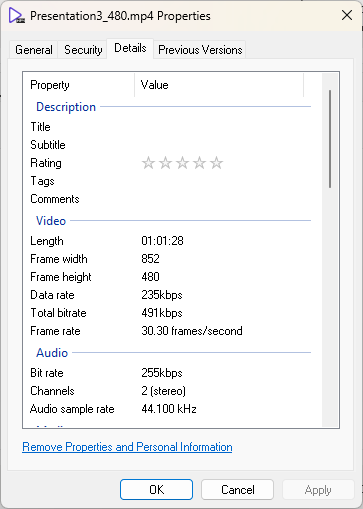Click the Value column header
This screenshot has height=509, width=363.
click(x=219, y=85)
